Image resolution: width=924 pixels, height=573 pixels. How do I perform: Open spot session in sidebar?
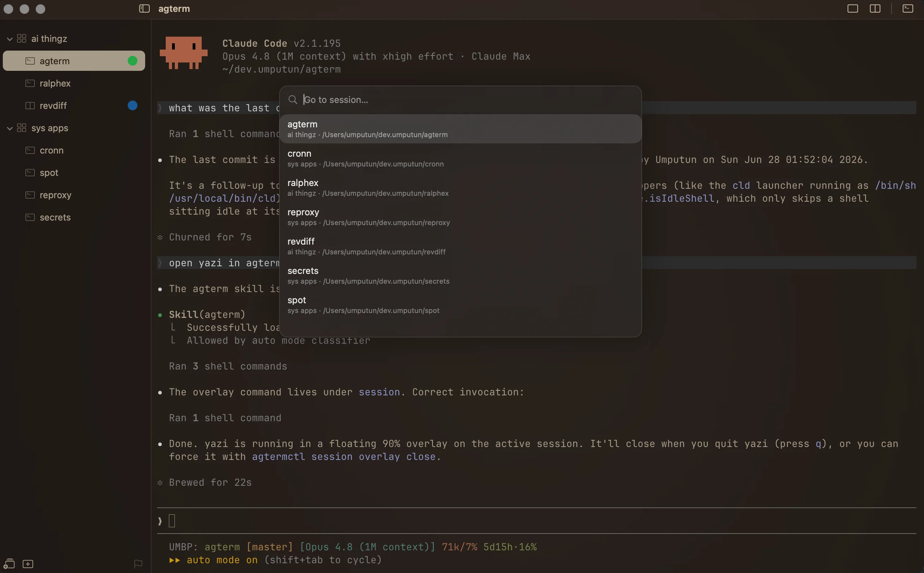click(x=74, y=172)
